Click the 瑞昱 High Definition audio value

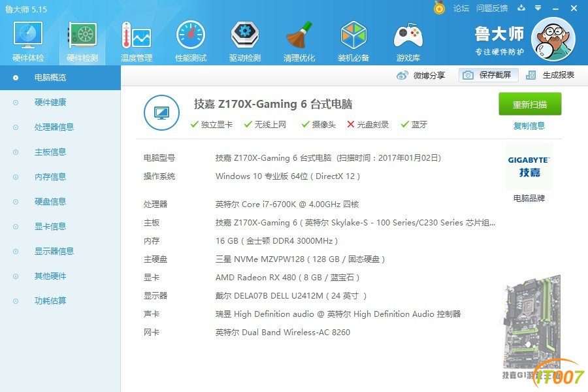(338, 314)
